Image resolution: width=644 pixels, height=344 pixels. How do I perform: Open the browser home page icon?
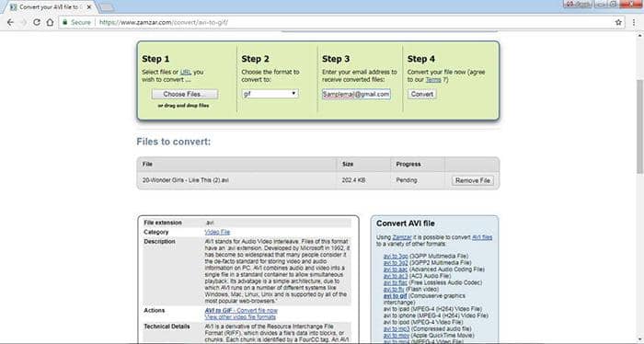coord(50,23)
